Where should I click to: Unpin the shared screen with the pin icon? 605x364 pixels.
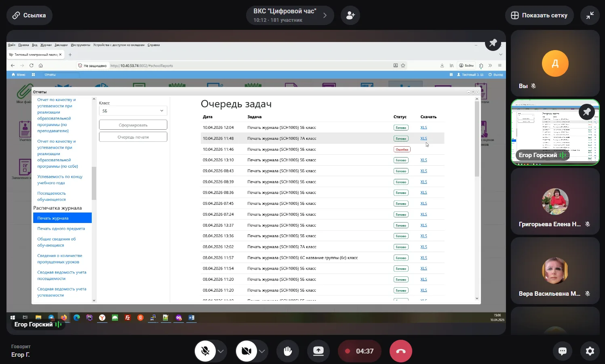click(493, 43)
